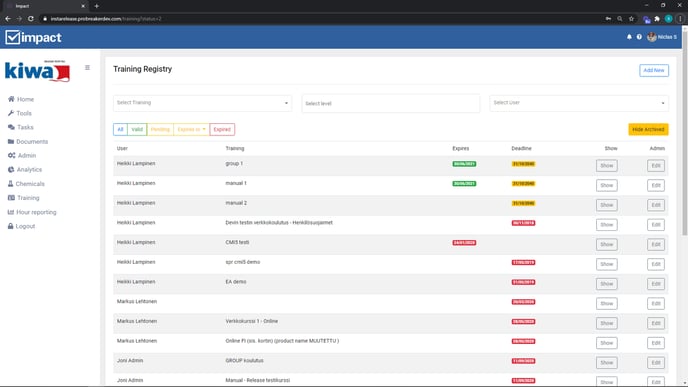Bookmark page with the star icon
This screenshot has height=387, width=688.
[x=631, y=18]
